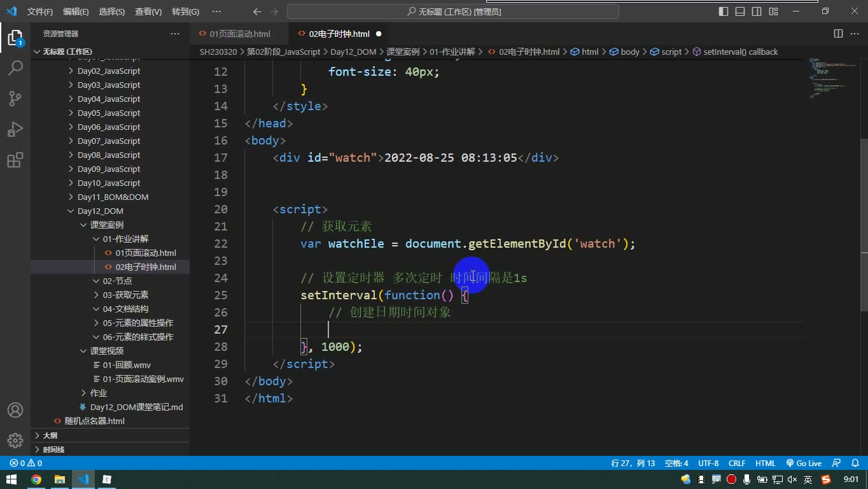Click the notifications bell in status bar

click(854, 464)
